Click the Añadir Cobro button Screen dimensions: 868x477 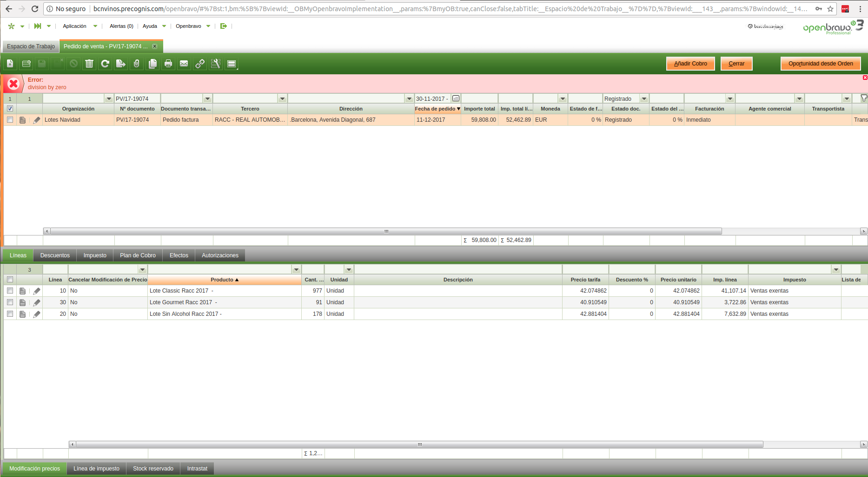point(690,64)
